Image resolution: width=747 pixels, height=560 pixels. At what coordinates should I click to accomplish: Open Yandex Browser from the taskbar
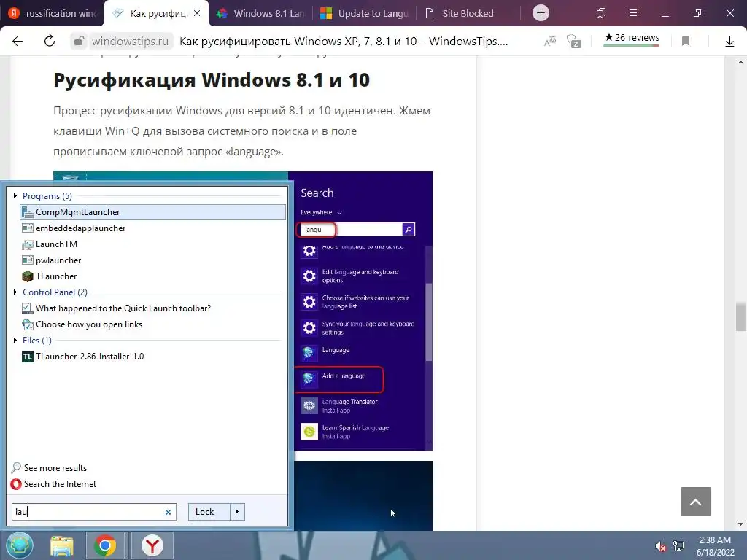(x=152, y=545)
